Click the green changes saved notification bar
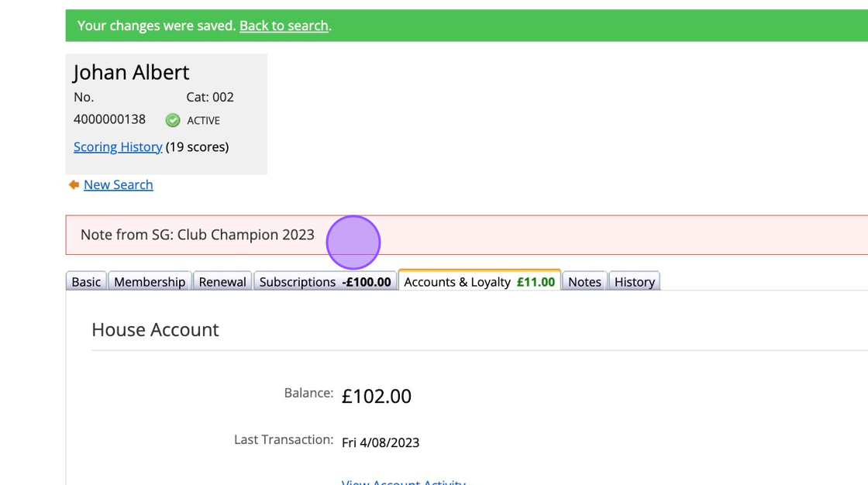 (x=467, y=26)
